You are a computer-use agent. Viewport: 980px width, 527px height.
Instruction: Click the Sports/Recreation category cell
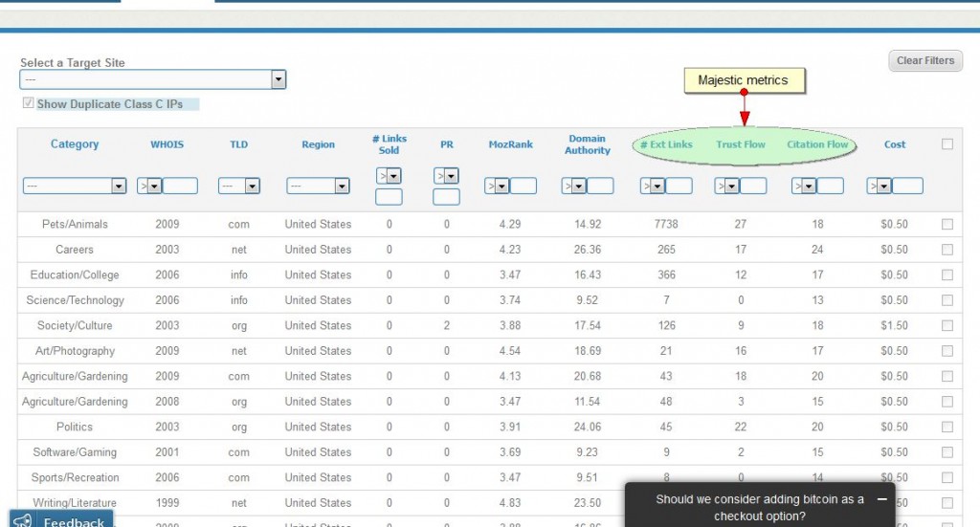(75, 477)
